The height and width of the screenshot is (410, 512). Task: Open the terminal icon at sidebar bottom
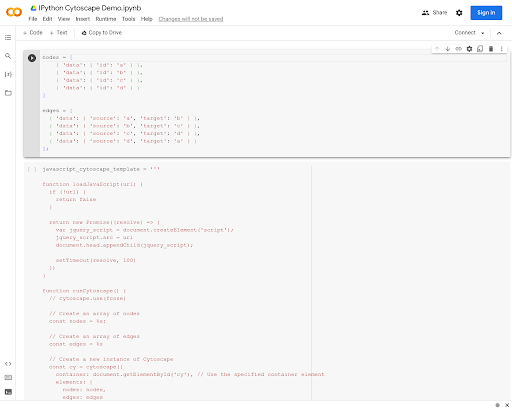tap(8, 392)
